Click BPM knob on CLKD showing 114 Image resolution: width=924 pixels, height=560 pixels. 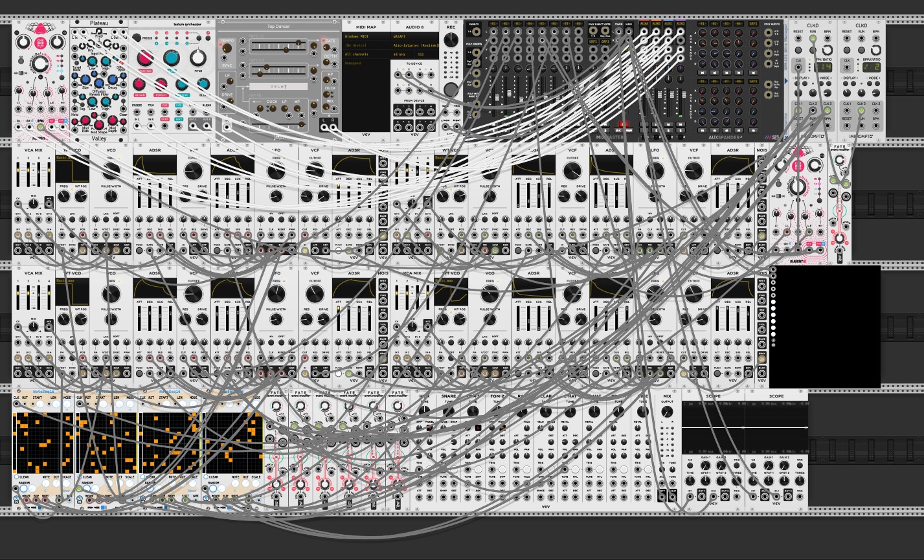pos(827,50)
